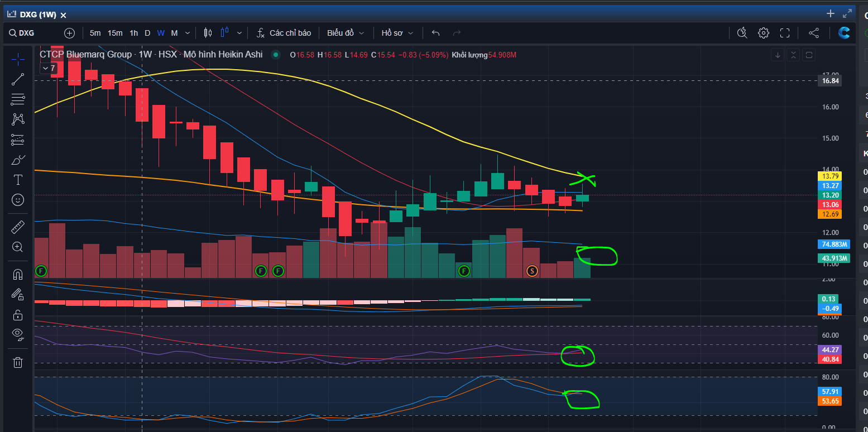This screenshot has height=432, width=868.
Task: Switch to the D daily timeframe
Action: click(147, 33)
